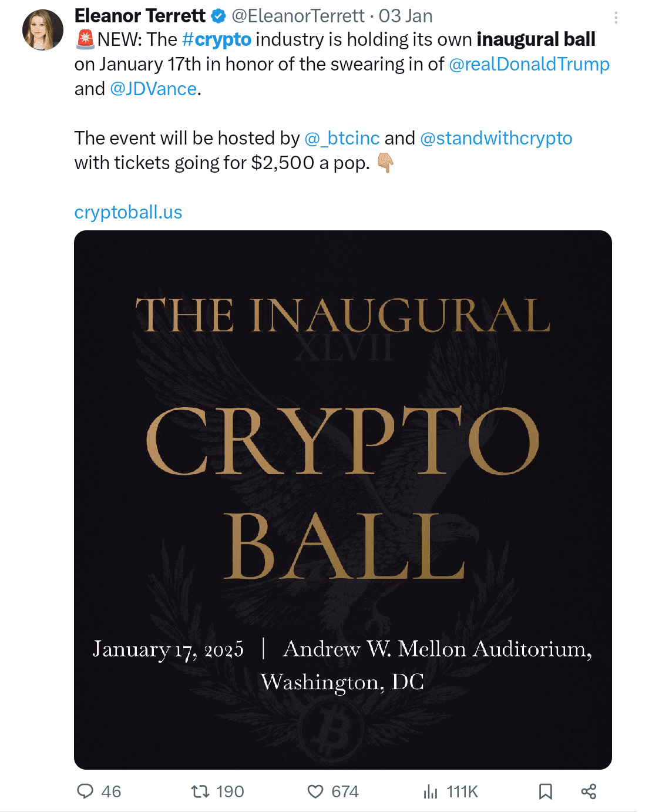Show reposts by clicking the 190 count
The width and height of the screenshot is (669, 812).
pyautogui.click(x=227, y=791)
